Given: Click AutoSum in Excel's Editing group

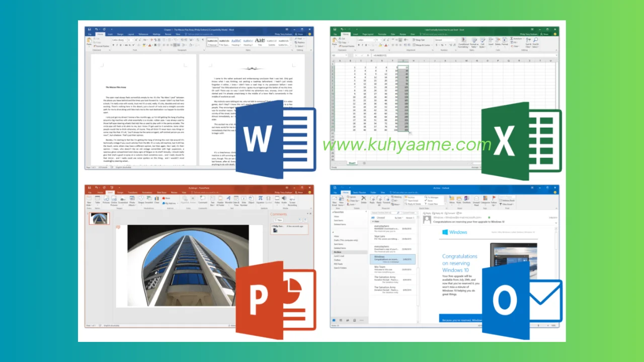Looking at the screenshot, I should click(x=517, y=39).
